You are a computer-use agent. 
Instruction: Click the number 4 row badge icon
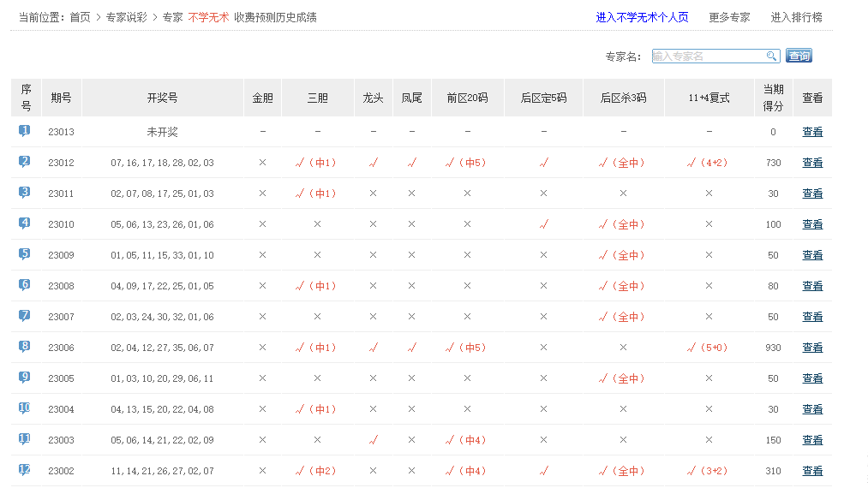25,223
